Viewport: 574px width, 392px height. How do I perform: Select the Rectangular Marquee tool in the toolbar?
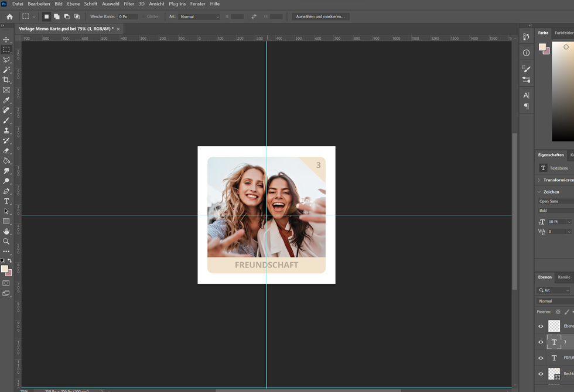6,49
